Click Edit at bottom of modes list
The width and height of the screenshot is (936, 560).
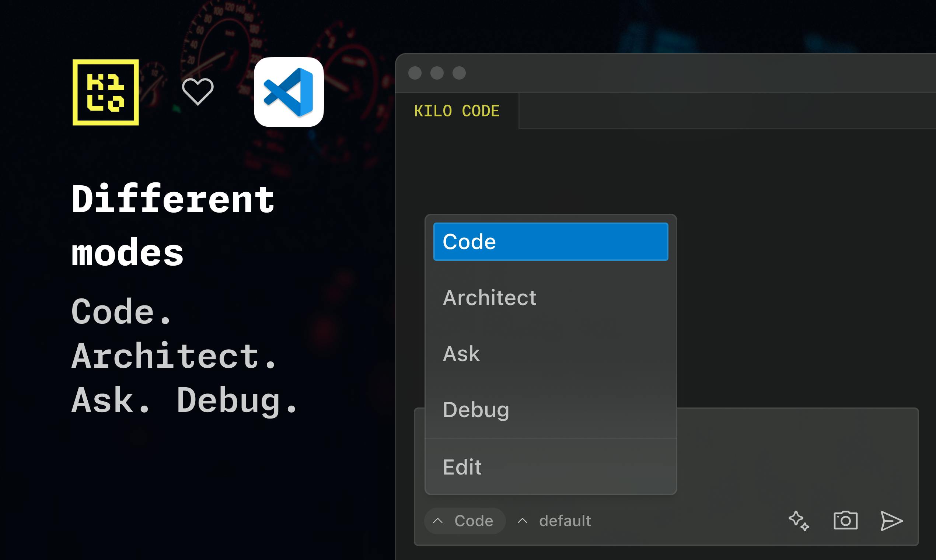click(551, 467)
